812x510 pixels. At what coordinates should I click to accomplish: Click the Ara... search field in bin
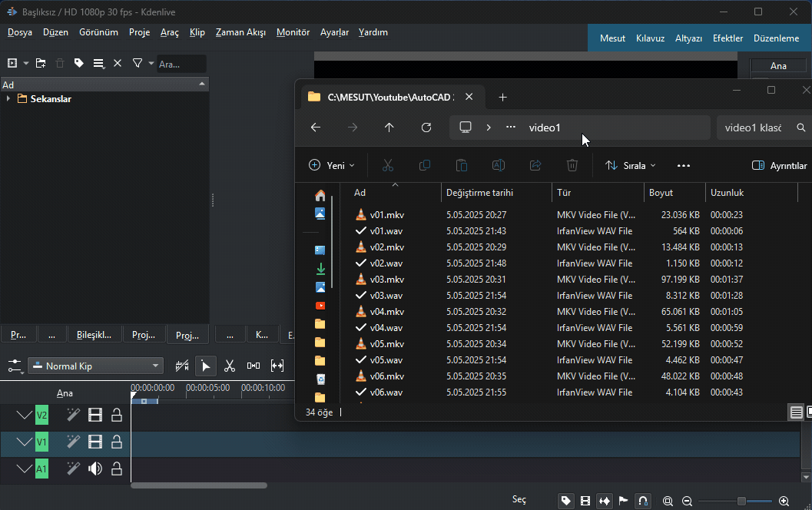(x=181, y=64)
